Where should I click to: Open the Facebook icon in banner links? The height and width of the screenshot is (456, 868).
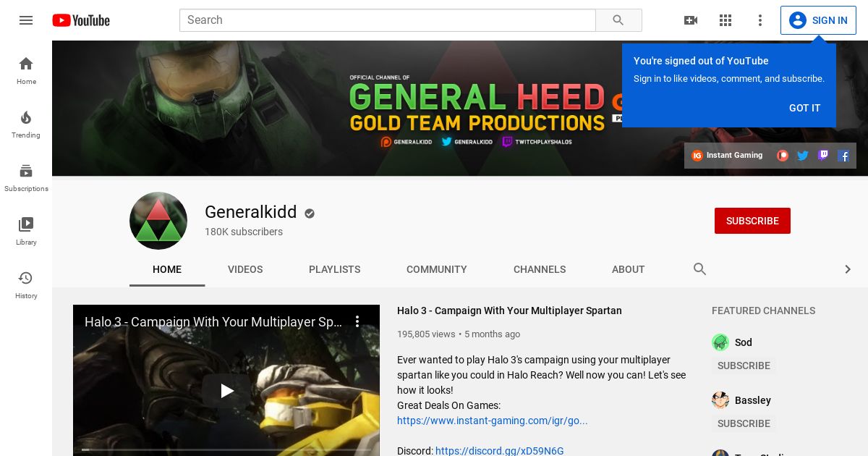[843, 155]
